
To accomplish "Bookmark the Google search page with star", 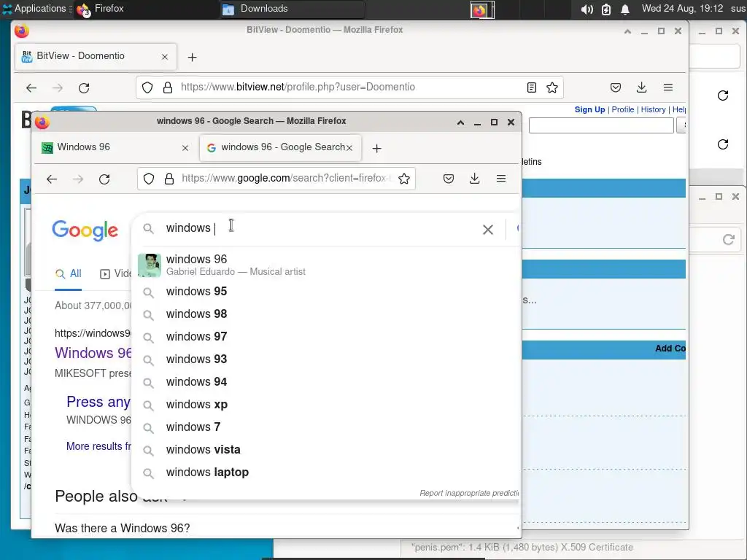I will [404, 179].
